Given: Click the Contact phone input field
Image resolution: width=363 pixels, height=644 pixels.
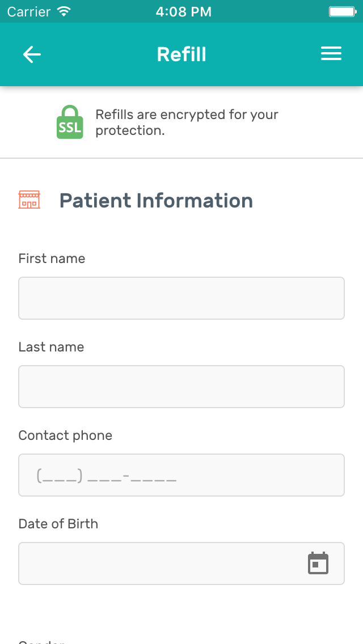Looking at the screenshot, I should [x=181, y=475].
